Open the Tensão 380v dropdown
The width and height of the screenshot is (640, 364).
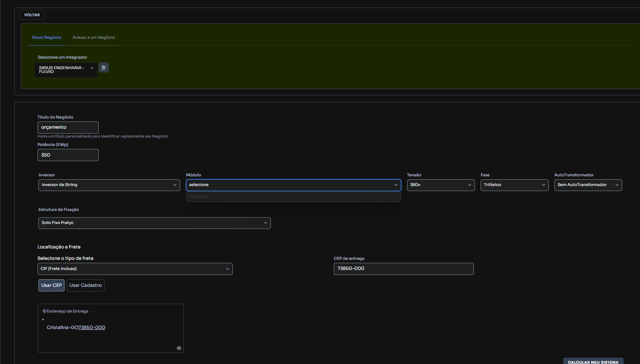point(440,185)
